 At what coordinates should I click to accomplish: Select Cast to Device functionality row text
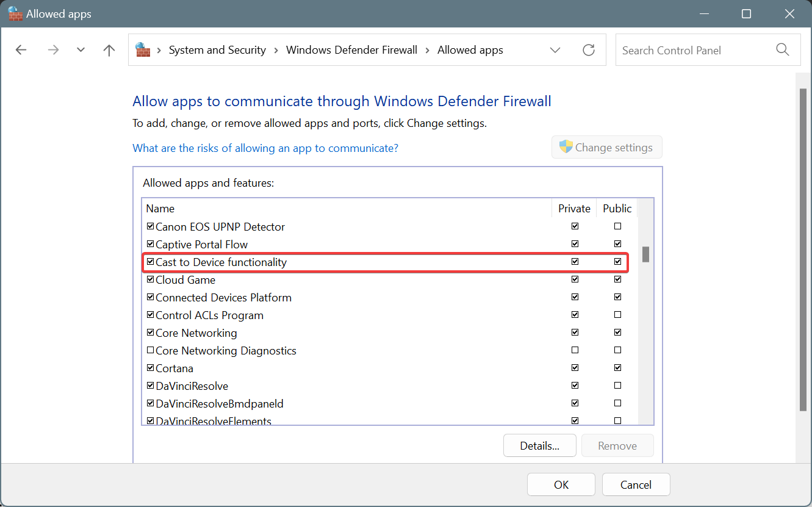(x=221, y=262)
